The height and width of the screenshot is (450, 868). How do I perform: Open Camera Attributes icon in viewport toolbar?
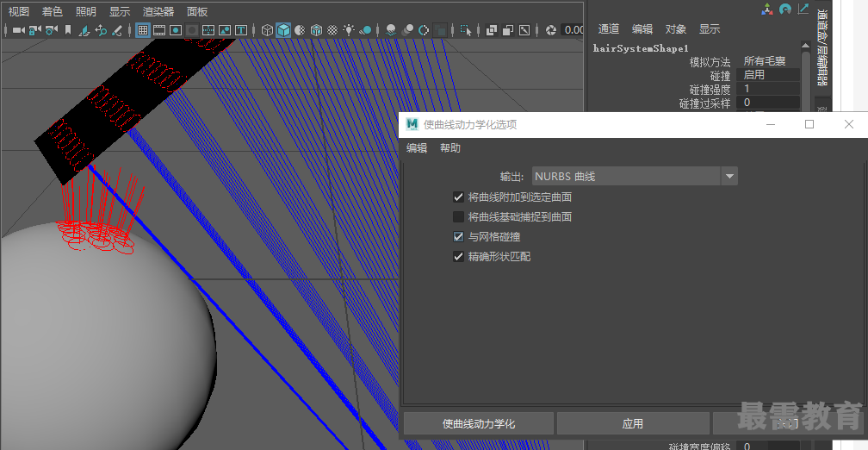coord(52,30)
